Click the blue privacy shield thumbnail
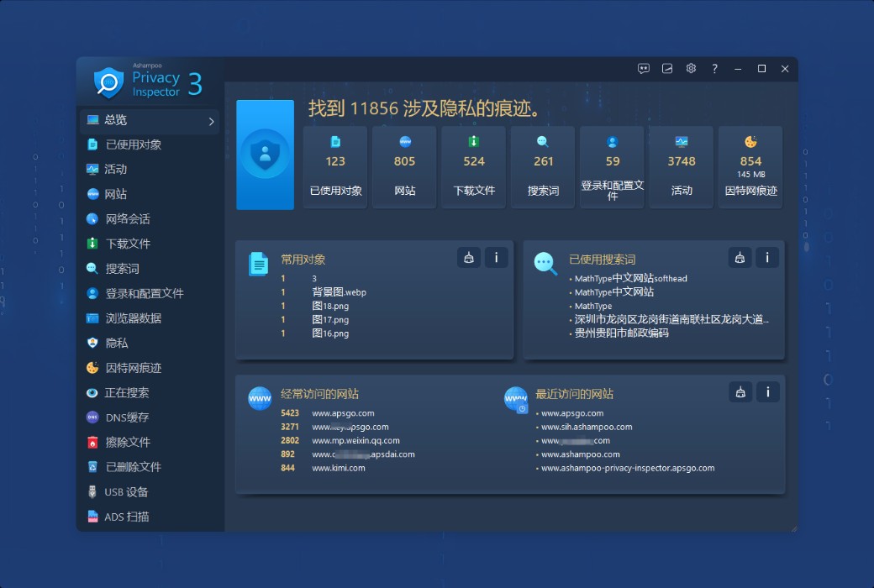This screenshot has width=874, height=588. pyautogui.click(x=265, y=155)
